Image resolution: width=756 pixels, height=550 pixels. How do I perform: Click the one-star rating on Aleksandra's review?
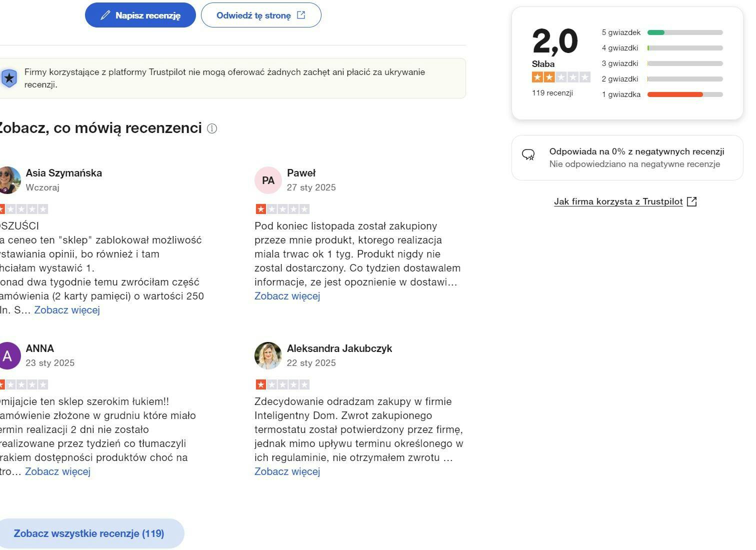[282, 384]
